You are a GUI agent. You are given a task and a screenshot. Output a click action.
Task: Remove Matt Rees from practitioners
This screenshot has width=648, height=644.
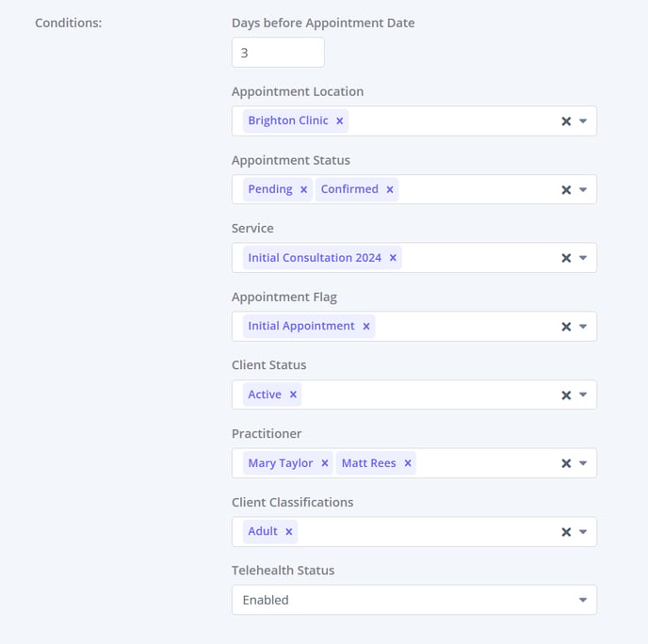408,463
